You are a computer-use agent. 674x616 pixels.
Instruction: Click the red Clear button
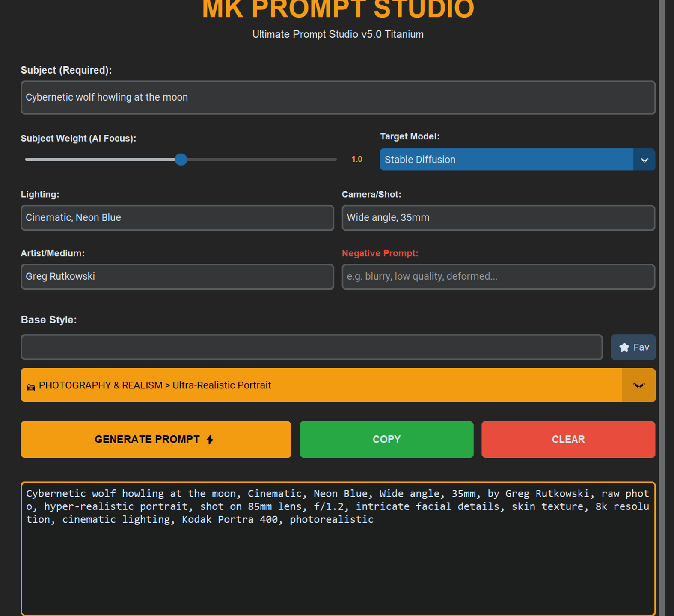568,440
